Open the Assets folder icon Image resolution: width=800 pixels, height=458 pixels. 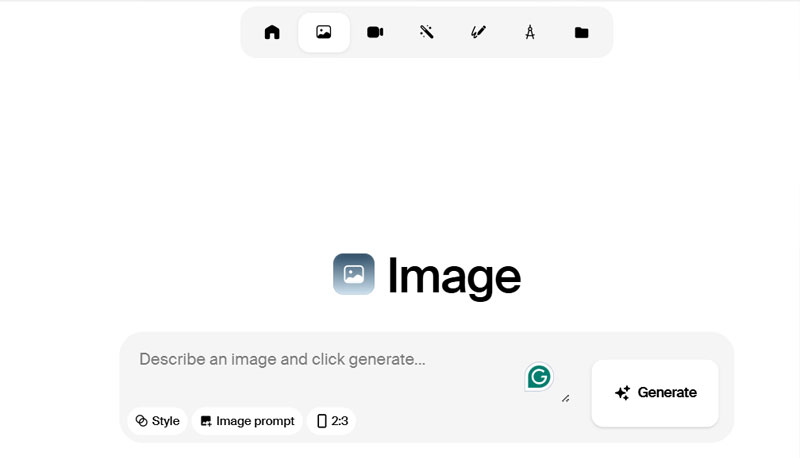pos(581,32)
